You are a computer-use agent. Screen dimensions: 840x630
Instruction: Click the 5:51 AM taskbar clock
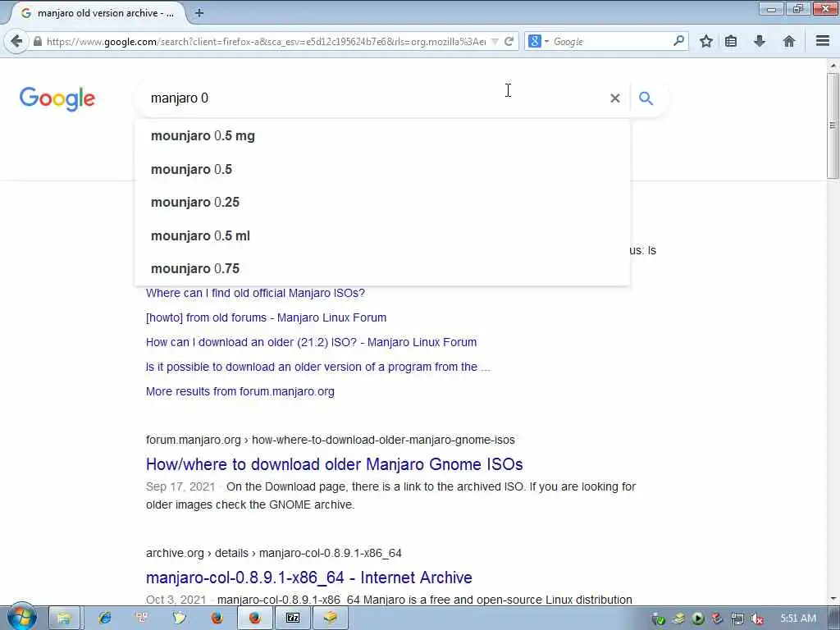pos(798,619)
